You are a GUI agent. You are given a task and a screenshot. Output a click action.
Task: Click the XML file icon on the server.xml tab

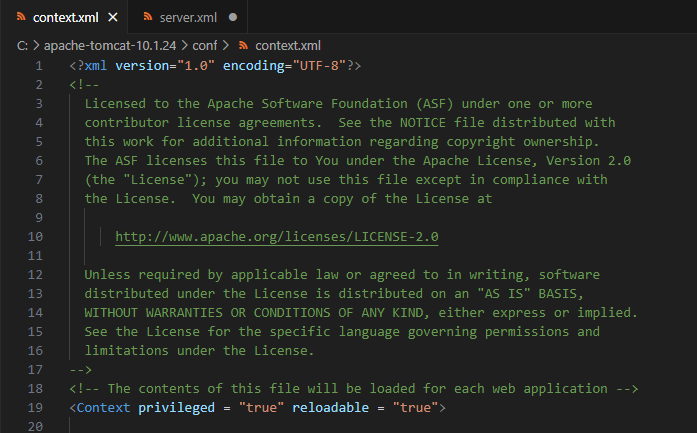click(x=148, y=17)
